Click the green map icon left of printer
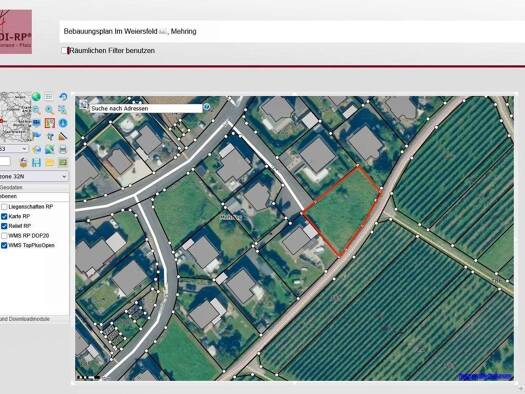Viewport: 525px width, 394px height. pos(50,149)
